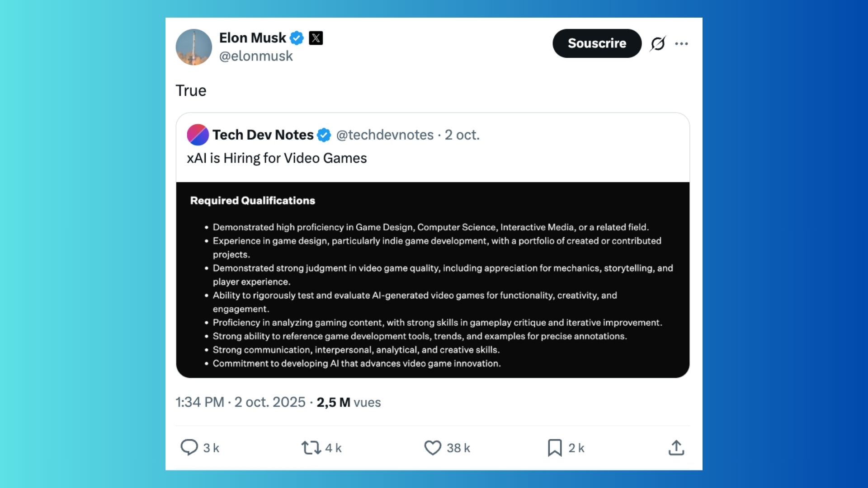868x488 pixels.
Task: Open the 2,5 M vues analytics link
Action: [348, 402]
